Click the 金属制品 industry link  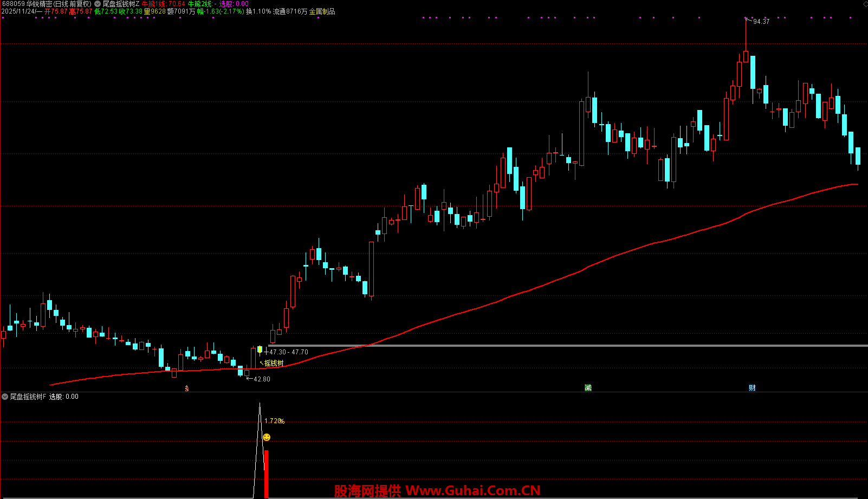coord(322,11)
